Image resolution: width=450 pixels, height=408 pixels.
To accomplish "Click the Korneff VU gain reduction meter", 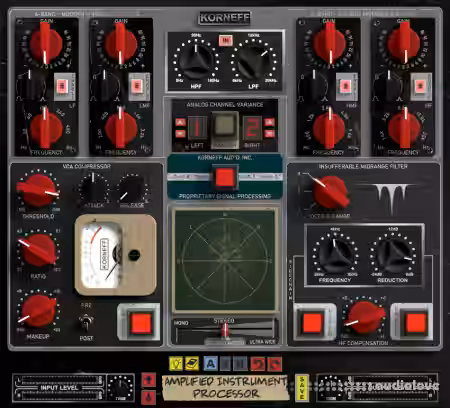I will point(115,255).
